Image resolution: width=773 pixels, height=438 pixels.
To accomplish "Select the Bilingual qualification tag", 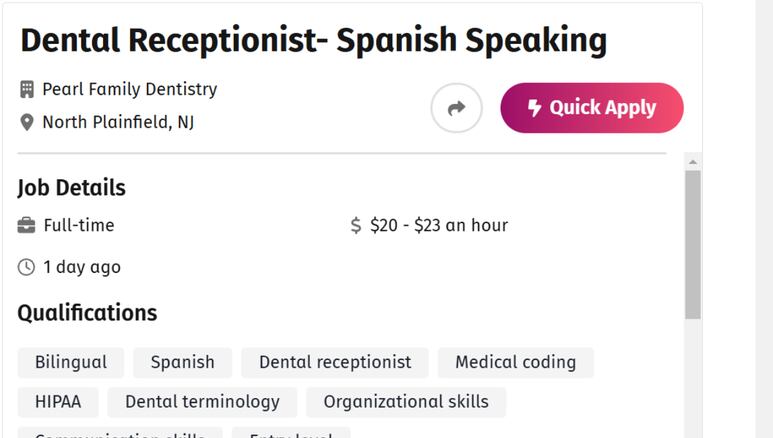I will click(71, 363).
